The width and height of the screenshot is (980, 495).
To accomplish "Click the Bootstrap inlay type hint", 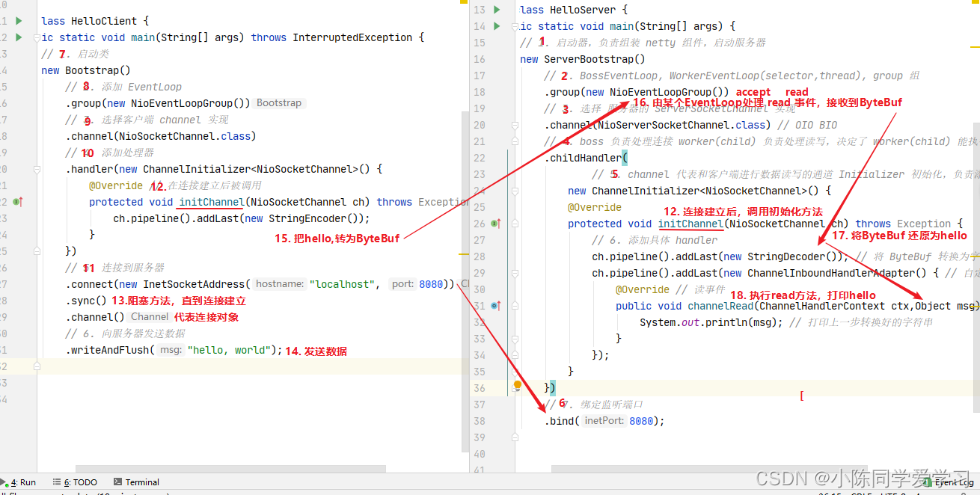I will (279, 103).
